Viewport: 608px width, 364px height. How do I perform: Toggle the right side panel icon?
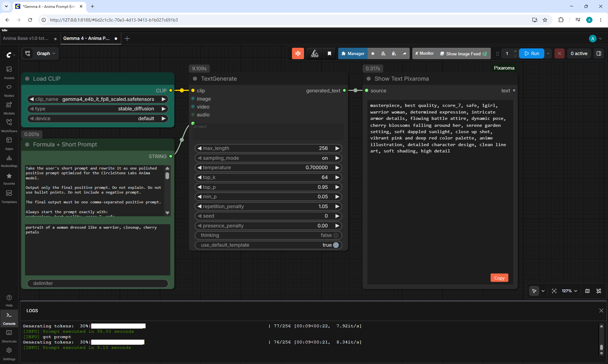tap(599, 53)
